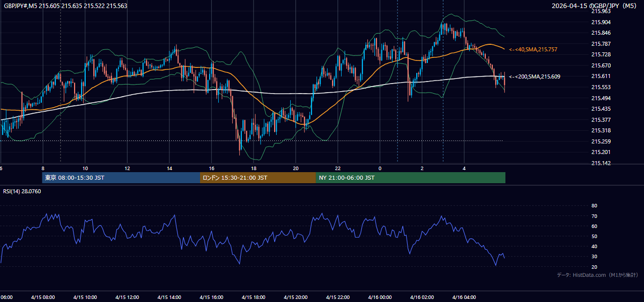The width and height of the screenshot is (644, 302).
Task: Click hour label 14 under the price chart
Action: [x=169, y=168]
